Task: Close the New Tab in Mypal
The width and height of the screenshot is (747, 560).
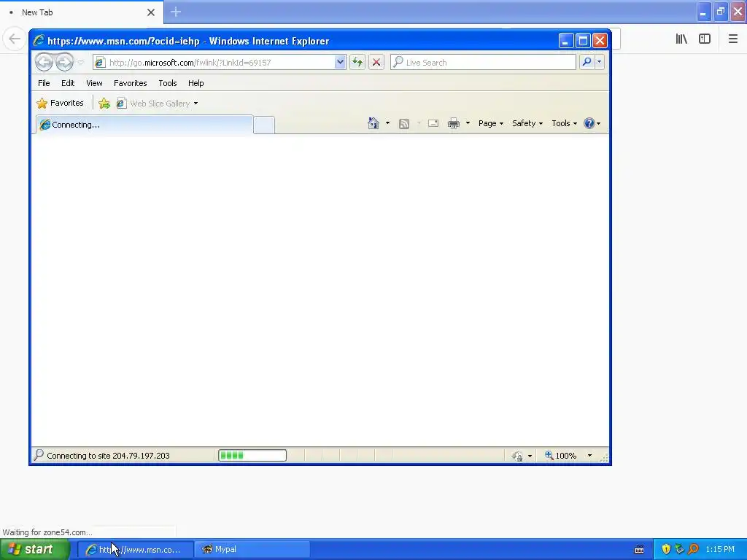Action: coord(151,12)
